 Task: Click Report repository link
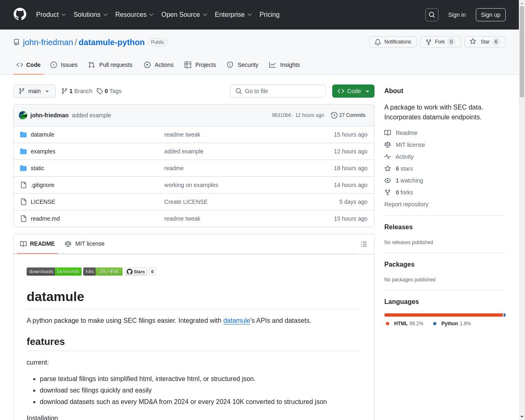pos(406,204)
